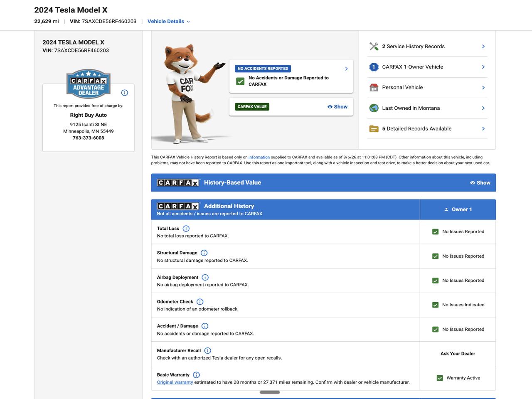
Task: Click the Last Owned in Montana globe icon
Action: tap(374, 108)
